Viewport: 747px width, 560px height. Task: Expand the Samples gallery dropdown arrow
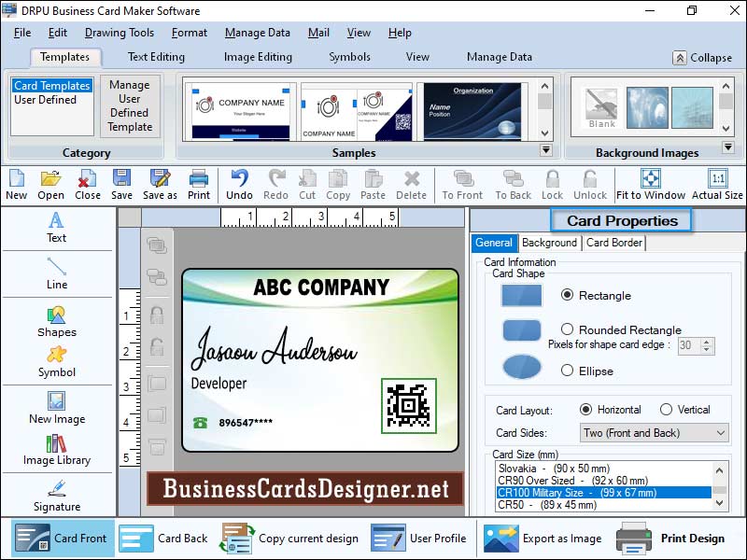(x=545, y=150)
